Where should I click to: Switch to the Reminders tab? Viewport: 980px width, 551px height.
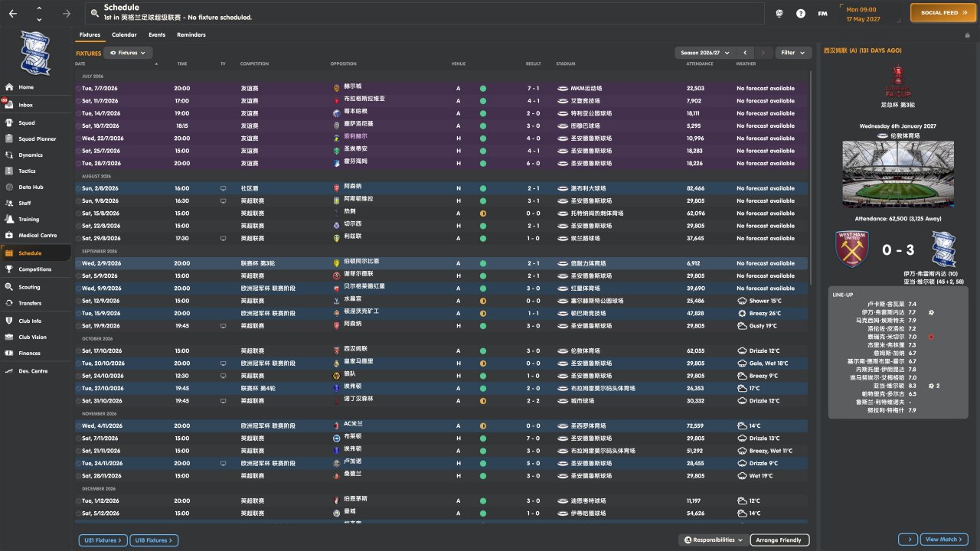[191, 35]
